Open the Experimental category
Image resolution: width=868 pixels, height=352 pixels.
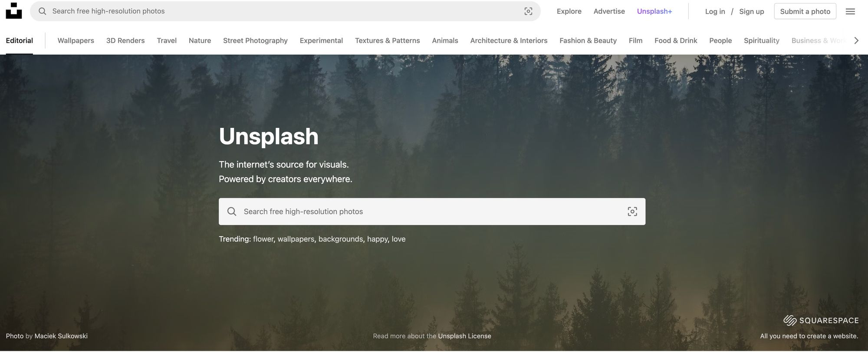pos(321,40)
